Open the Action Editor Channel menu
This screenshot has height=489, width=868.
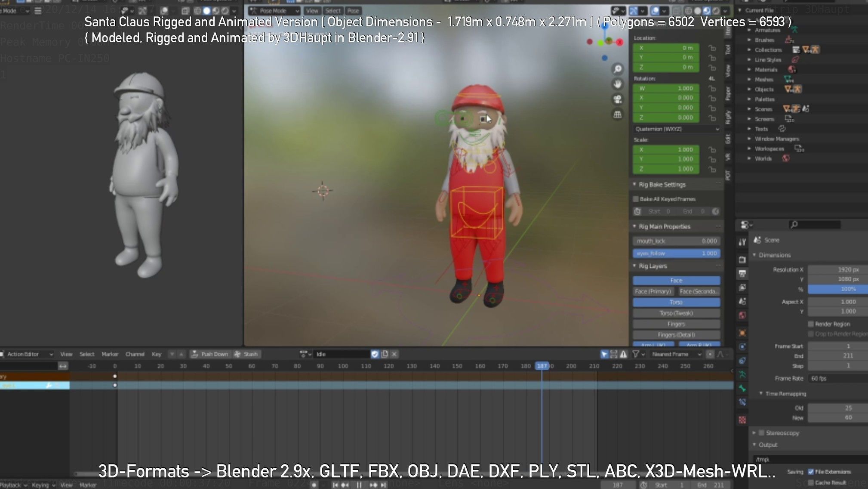pos(135,354)
